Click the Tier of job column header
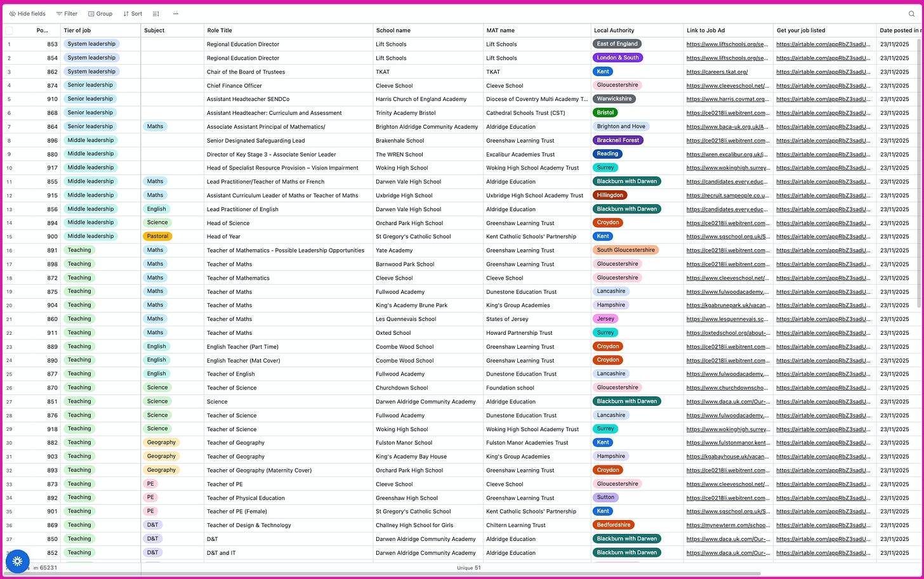 tap(100, 30)
